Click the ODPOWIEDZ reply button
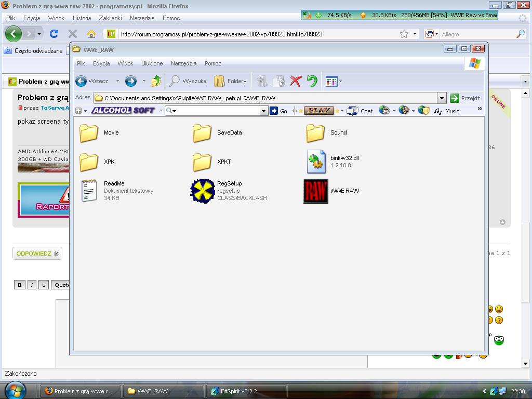 (37, 254)
